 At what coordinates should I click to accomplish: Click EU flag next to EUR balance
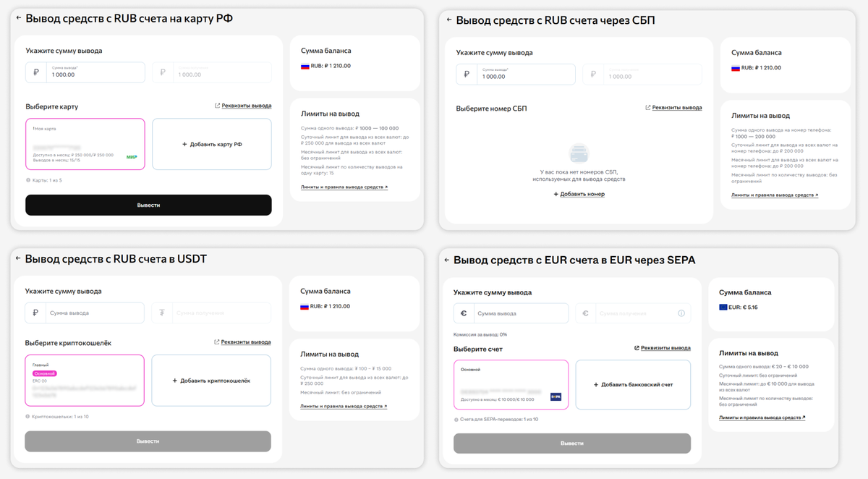point(723,308)
